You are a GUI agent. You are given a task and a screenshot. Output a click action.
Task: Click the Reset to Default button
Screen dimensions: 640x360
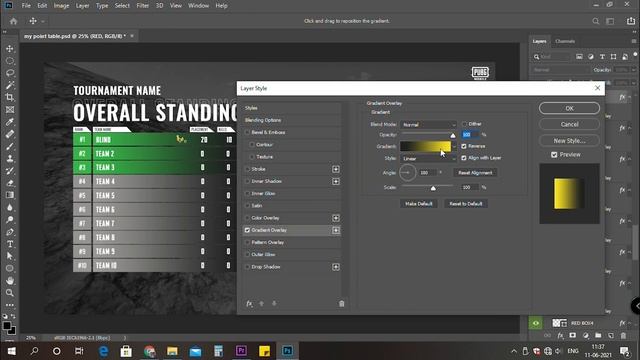pos(466,204)
